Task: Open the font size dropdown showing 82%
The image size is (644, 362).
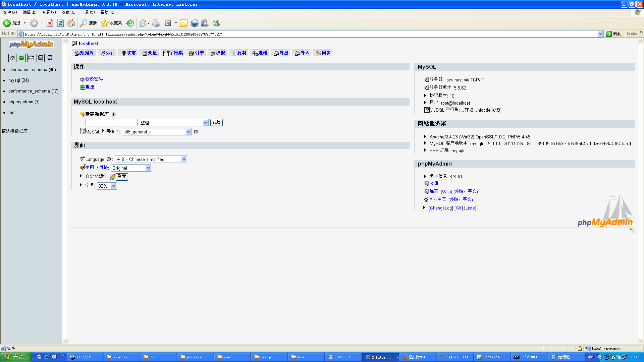Action: (107, 186)
